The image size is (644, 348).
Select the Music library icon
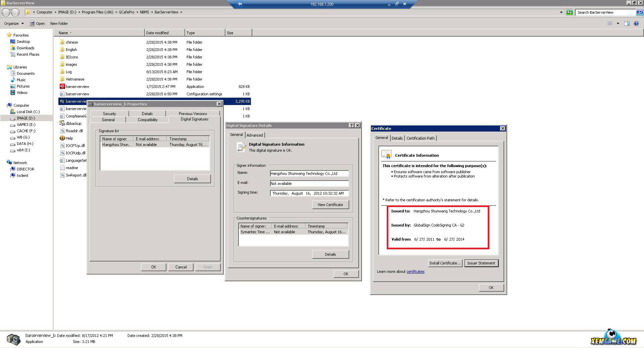click(x=13, y=80)
